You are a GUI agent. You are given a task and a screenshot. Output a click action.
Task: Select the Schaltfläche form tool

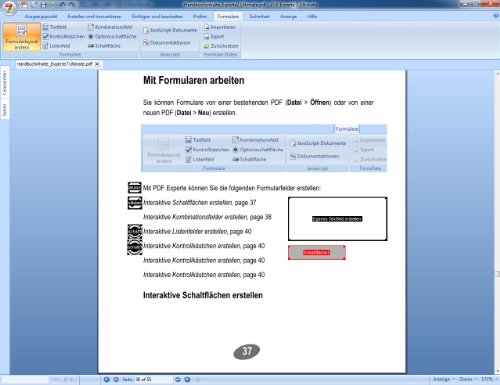(x=104, y=46)
